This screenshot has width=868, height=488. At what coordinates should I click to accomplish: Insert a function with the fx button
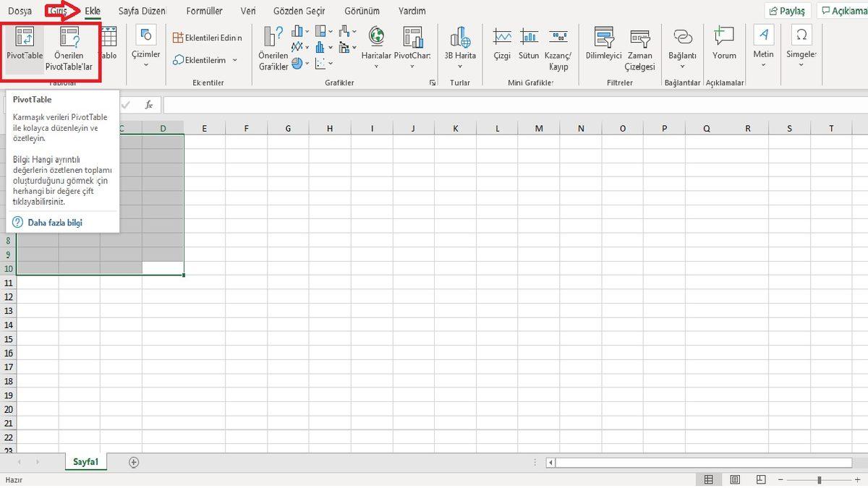pos(148,104)
